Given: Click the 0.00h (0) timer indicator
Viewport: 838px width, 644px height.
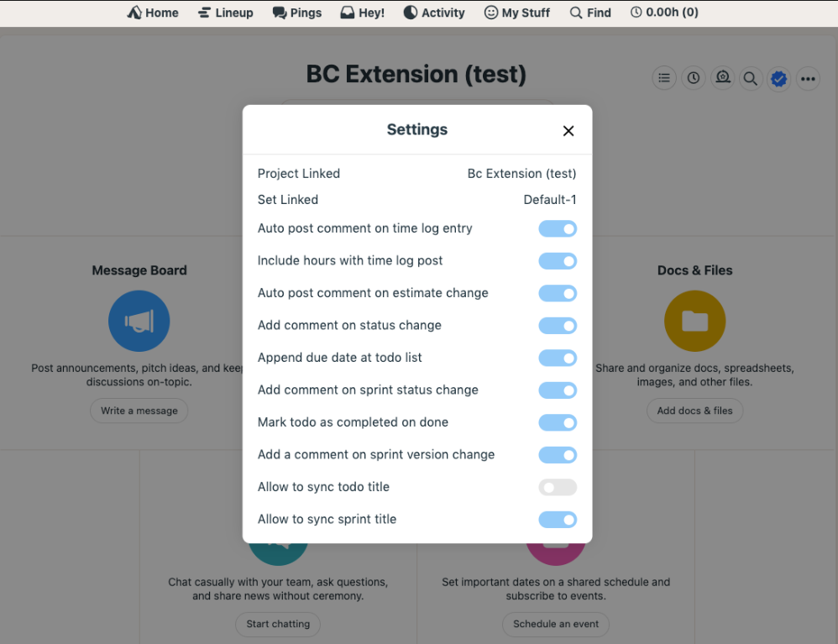Looking at the screenshot, I should coord(664,13).
